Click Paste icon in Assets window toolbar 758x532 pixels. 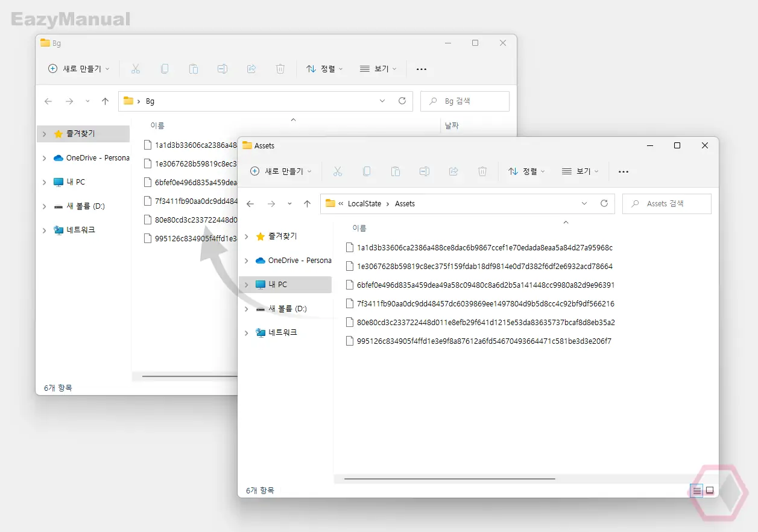[x=396, y=171]
